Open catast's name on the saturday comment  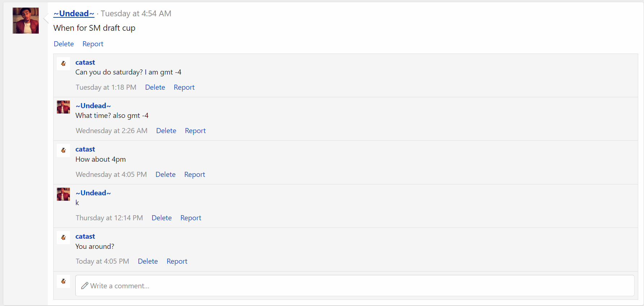[85, 62]
